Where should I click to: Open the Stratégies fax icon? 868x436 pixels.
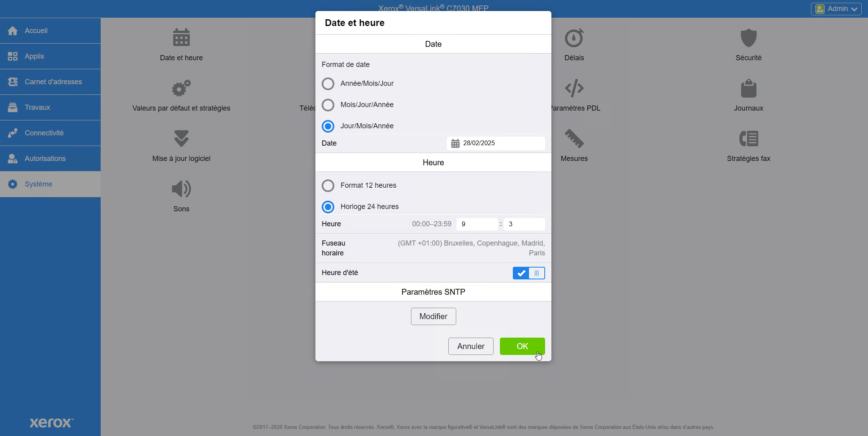pos(748,139)
